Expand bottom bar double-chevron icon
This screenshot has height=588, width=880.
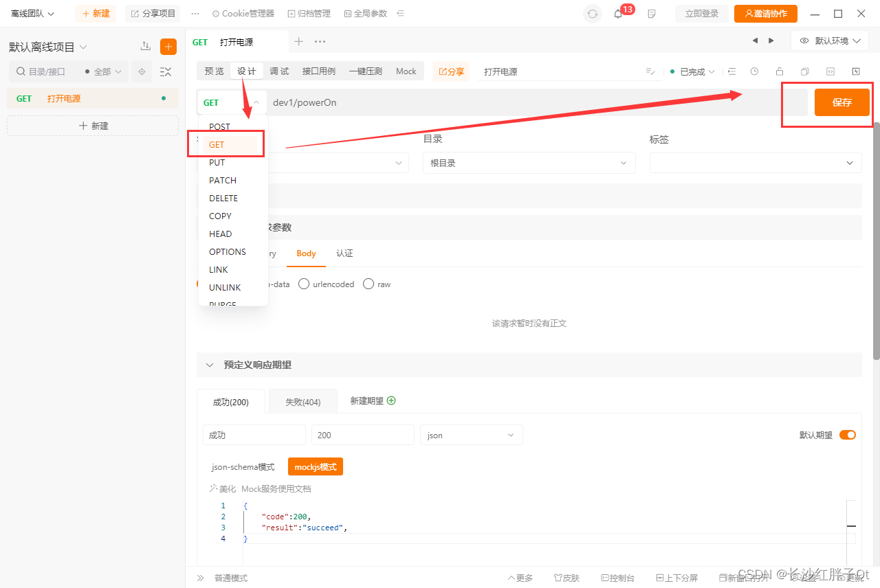coord(201,578)
